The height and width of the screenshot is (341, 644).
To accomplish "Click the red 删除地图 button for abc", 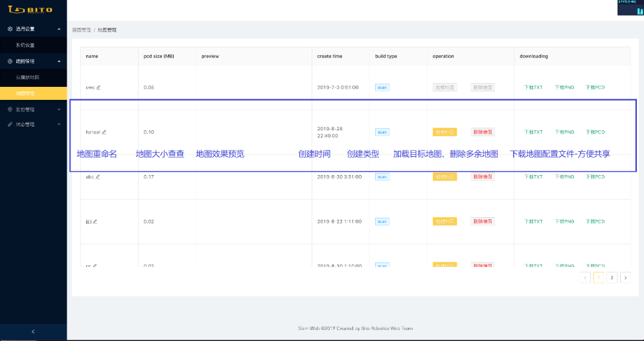I will (483, 176).
